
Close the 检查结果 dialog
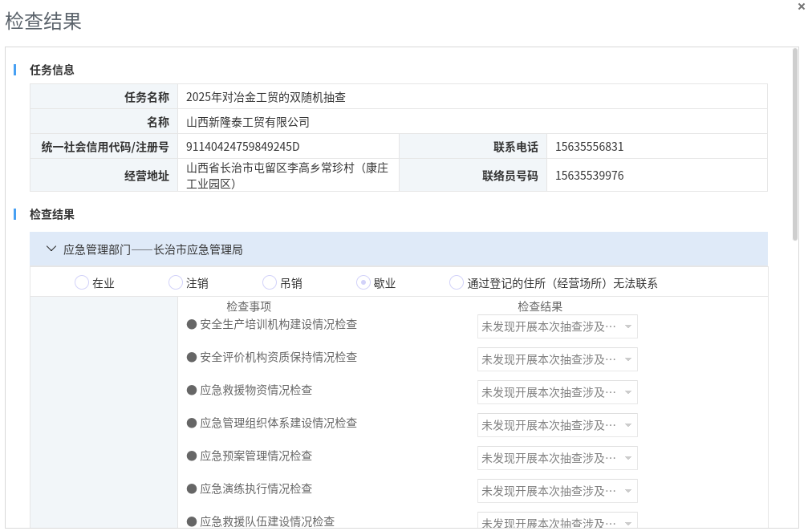[x=801, y=6]
